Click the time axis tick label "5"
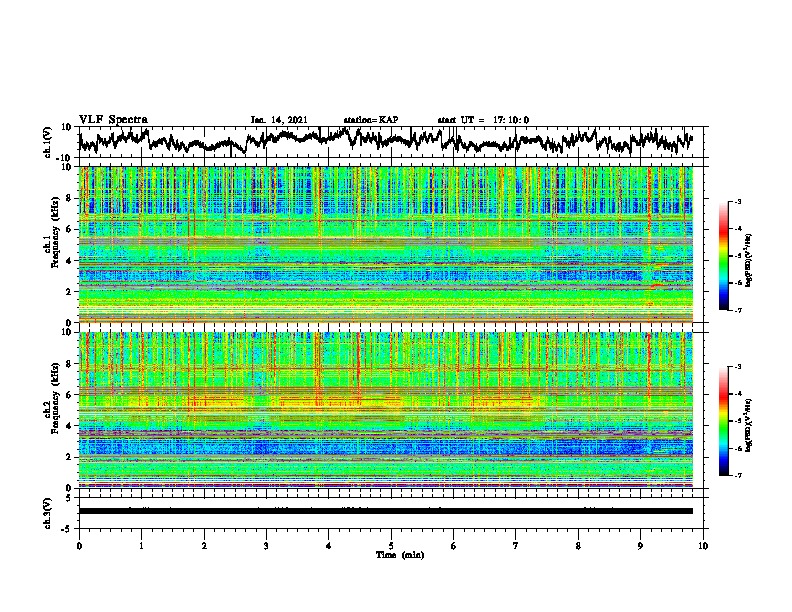Screen dimensions: 792x612 point(391,546)
